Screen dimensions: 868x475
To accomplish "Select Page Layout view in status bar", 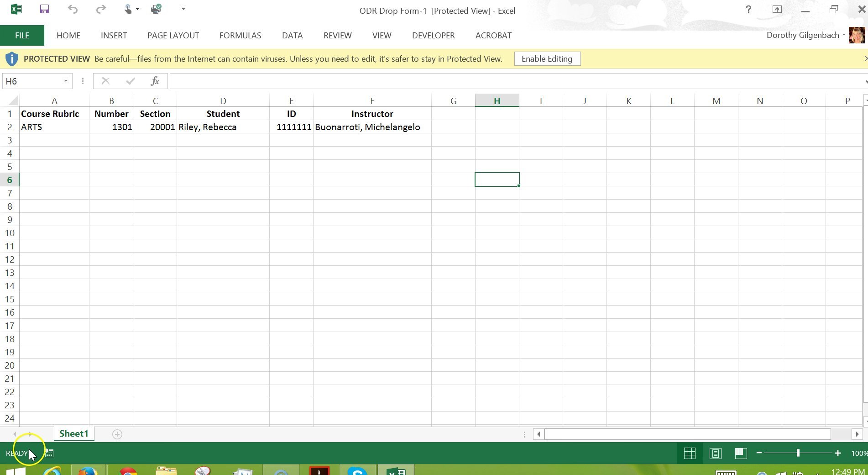I will 715,453.
